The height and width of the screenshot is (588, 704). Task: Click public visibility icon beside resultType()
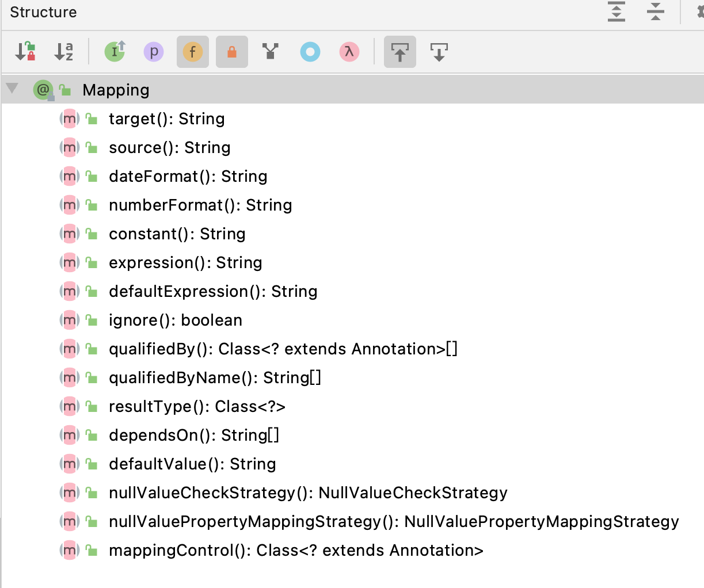92,406
